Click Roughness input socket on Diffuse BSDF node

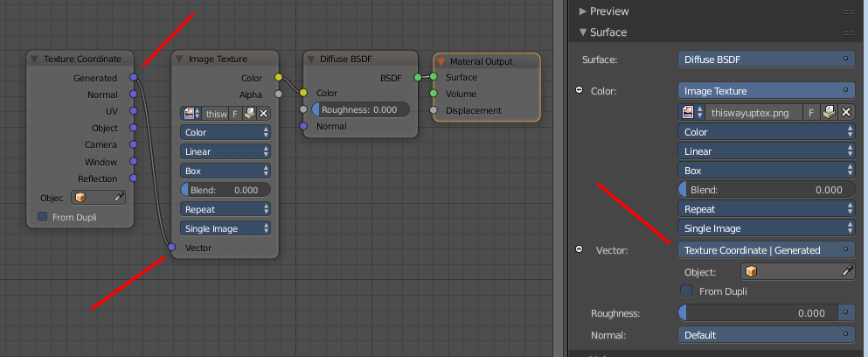pyautogui.click(x=303, y=109)
